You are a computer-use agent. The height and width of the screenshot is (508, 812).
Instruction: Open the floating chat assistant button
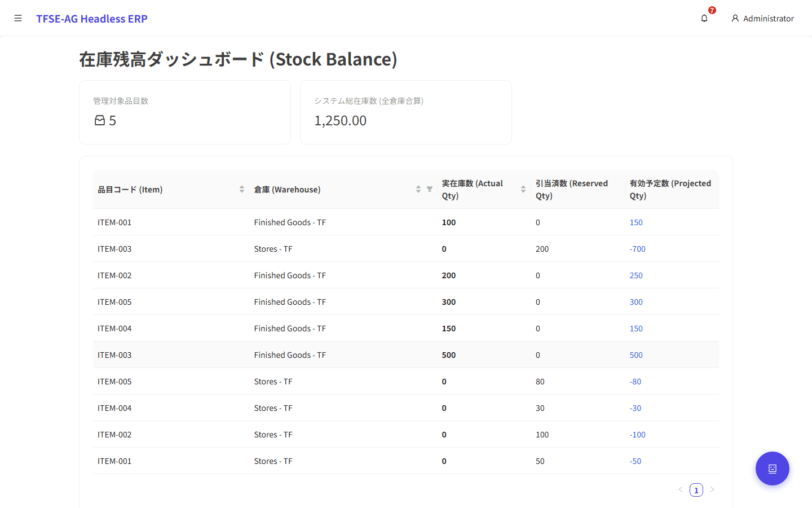coord(772,468)
